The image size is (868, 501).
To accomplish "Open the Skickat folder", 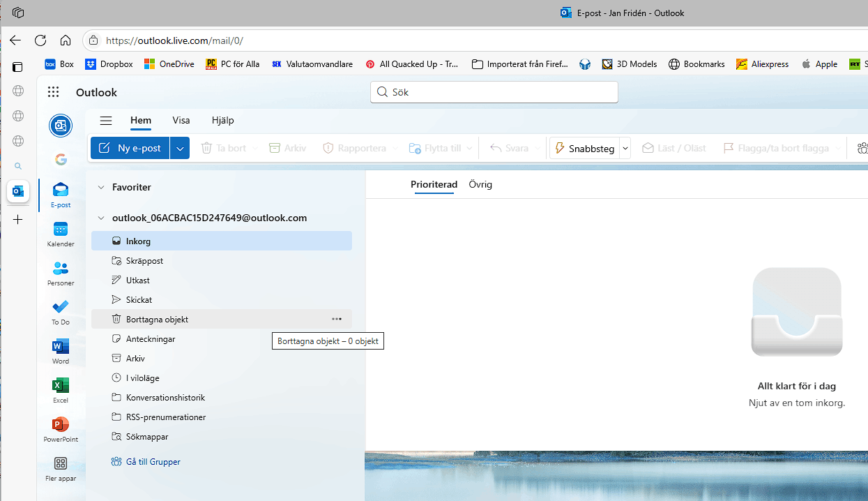I will [x=222, y=299].
